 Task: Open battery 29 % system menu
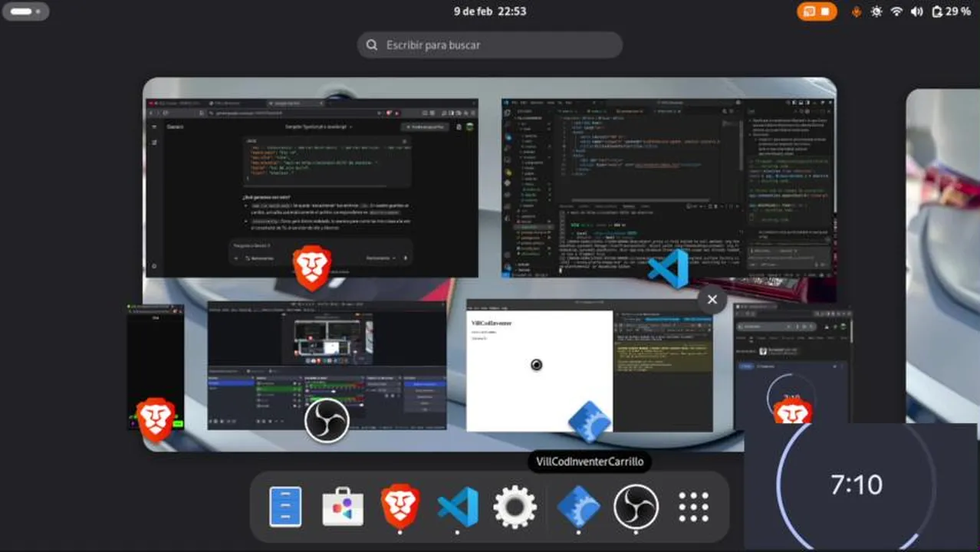click(x=951, y=11)
